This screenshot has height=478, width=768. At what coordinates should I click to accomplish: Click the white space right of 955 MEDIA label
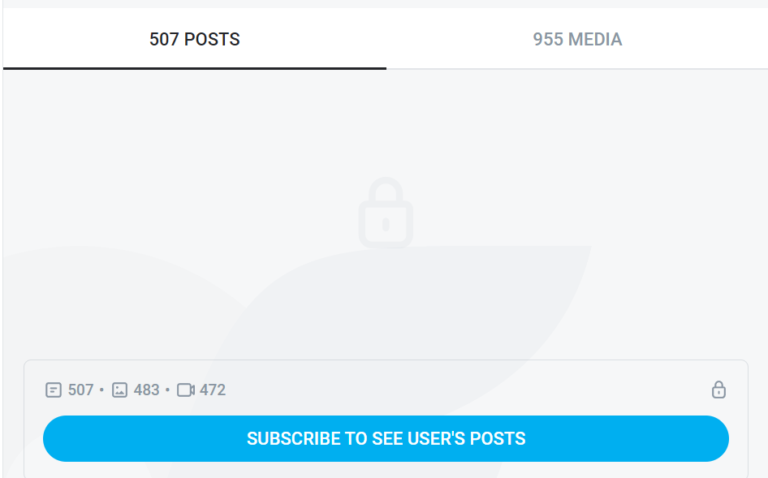(x=696, y=39)
